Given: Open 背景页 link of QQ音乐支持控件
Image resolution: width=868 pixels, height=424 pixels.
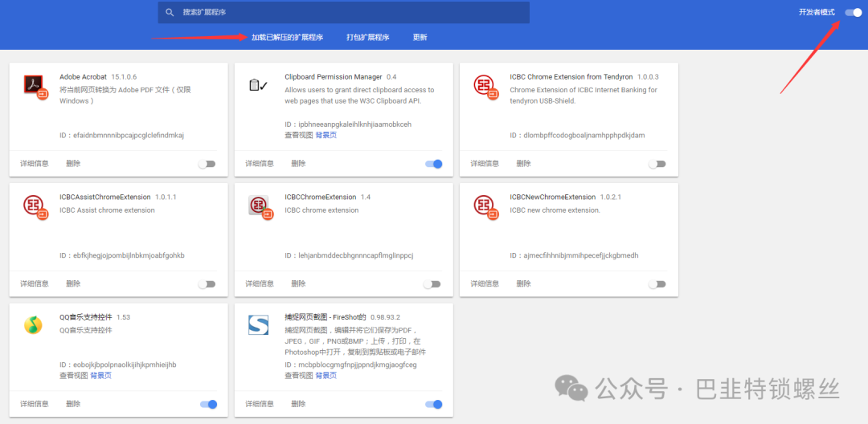Looking at the screenshot, I should (100, 375).
